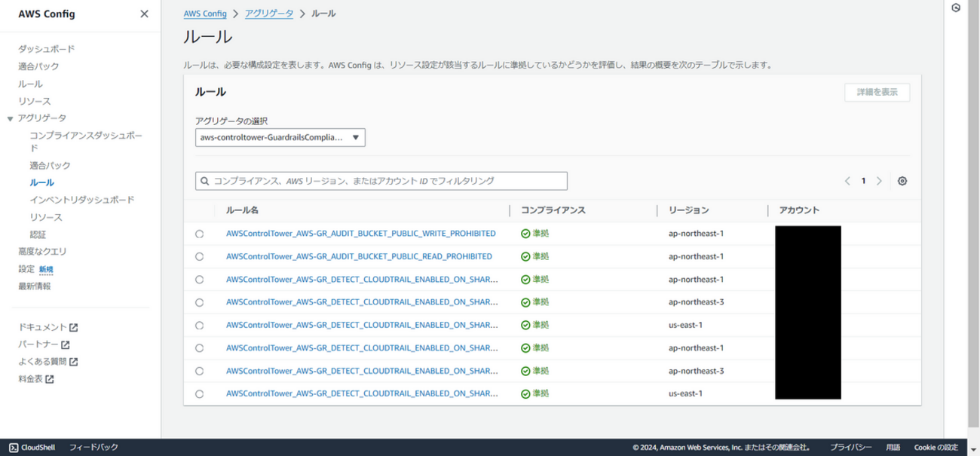Click the rule filter search field
980x456 pixels.
pyautogui.click(x=381, y=181)
